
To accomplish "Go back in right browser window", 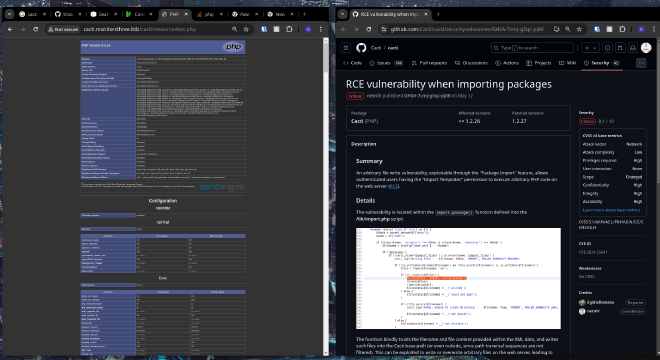I will [x=343, y=29].
